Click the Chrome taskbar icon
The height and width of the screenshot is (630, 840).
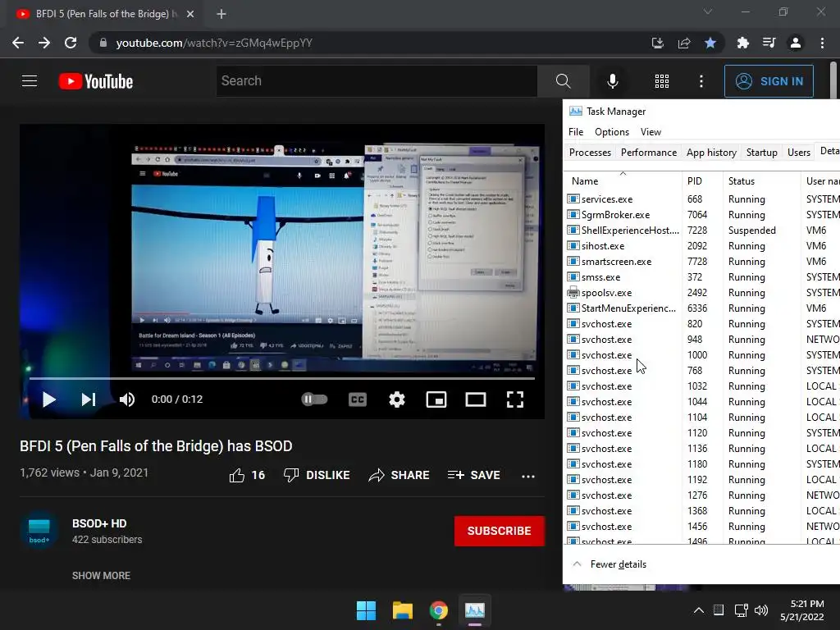coord(439,610)
